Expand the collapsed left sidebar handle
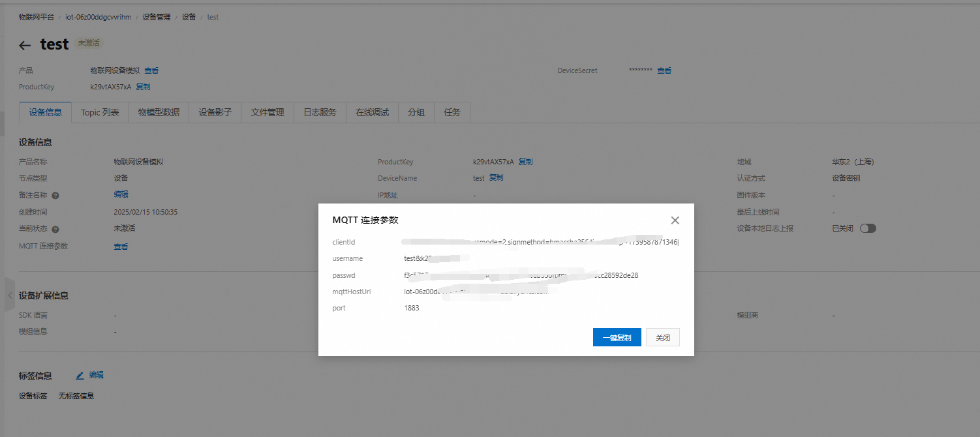 tap(9, 295)
